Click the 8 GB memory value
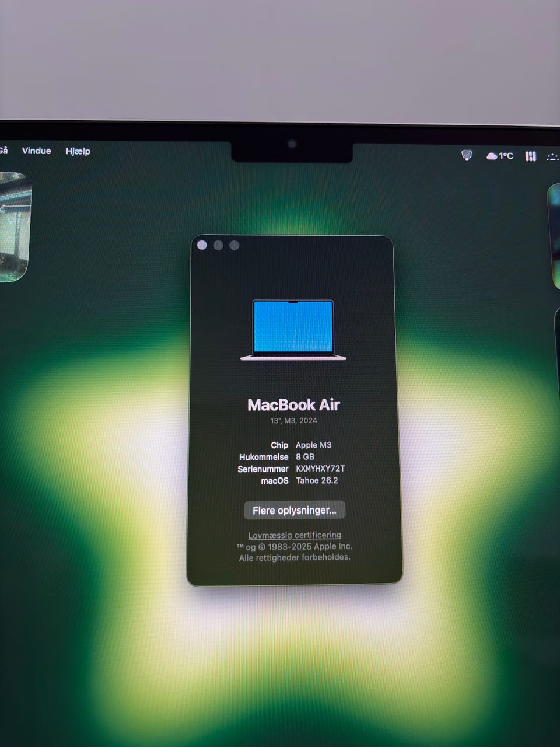This screenshot has width=560, height=747. (x=305, y=457)
